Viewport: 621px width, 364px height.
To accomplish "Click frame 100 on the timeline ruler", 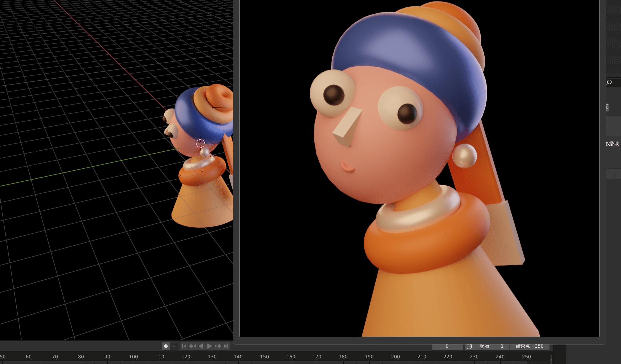I will [x=133, y=357].
